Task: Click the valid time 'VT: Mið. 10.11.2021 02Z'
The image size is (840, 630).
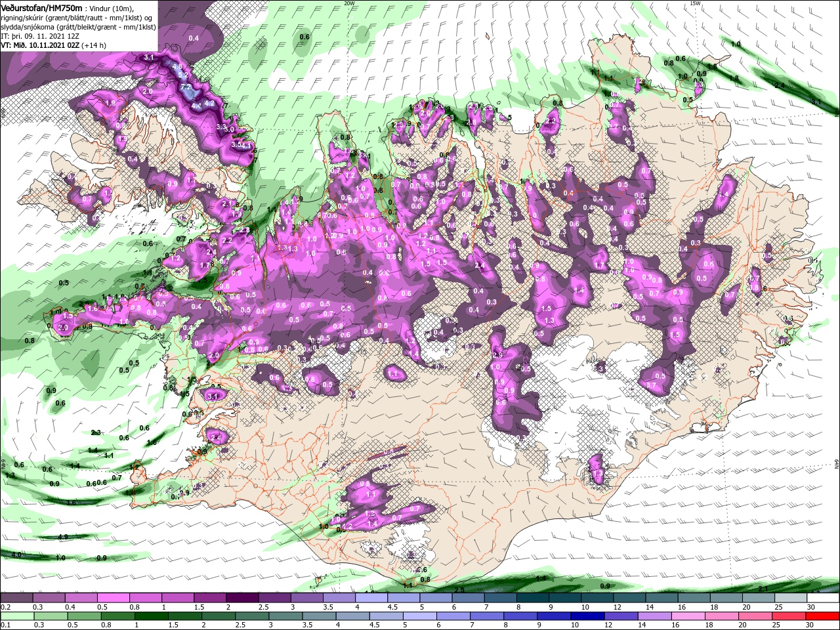Action: click(x=41, y=45)
